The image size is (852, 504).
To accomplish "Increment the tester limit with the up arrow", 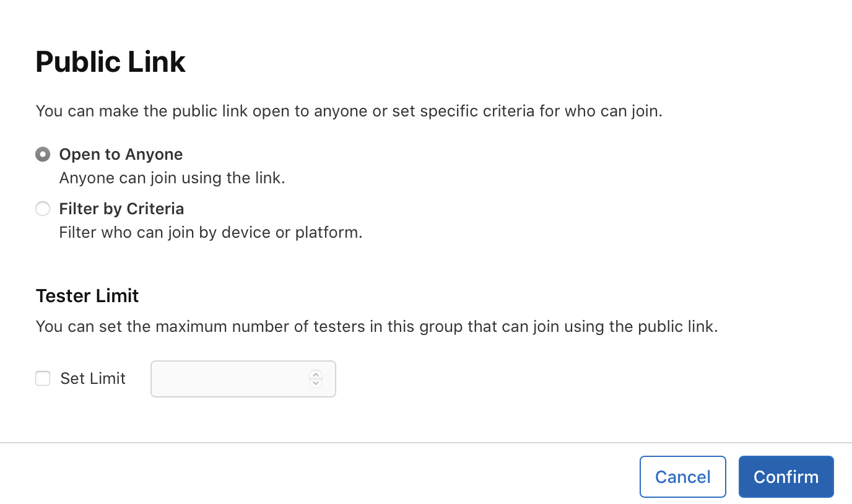I will (x=315, y=375).
